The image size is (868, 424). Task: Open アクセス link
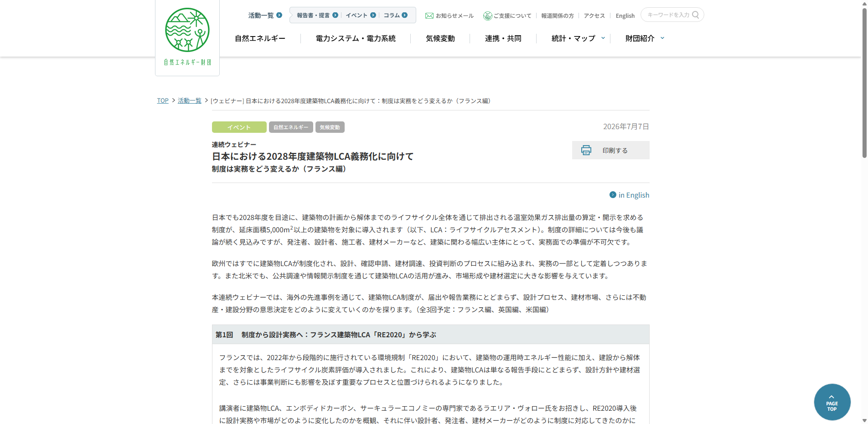point(594,16)
